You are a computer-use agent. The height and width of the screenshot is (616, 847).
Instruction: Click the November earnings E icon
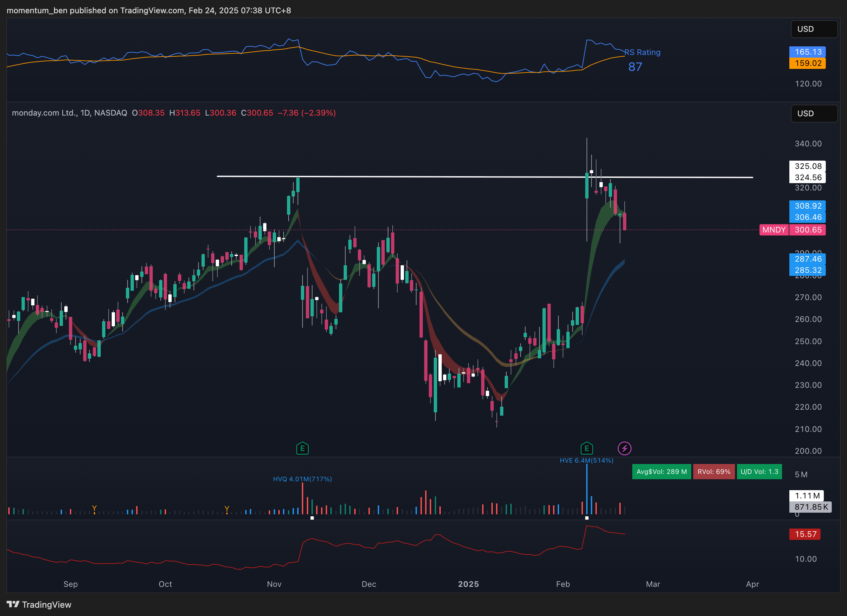pos(302,448)
